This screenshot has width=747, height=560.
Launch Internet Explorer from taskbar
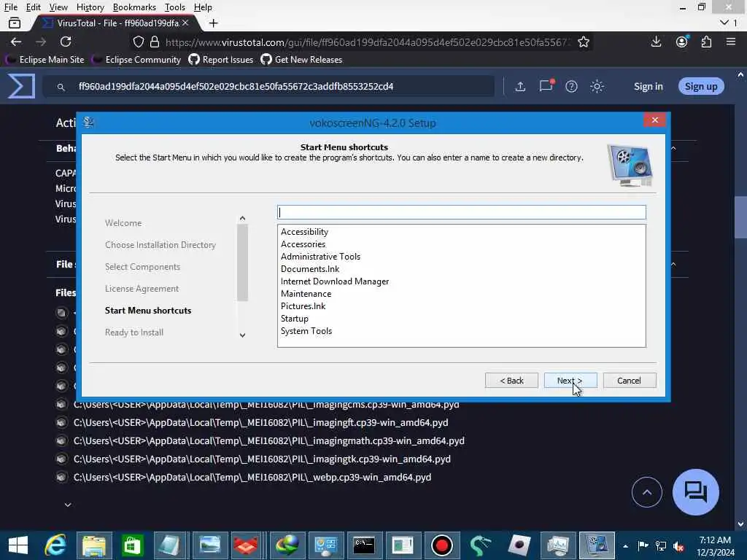click(x=55, y=545)
